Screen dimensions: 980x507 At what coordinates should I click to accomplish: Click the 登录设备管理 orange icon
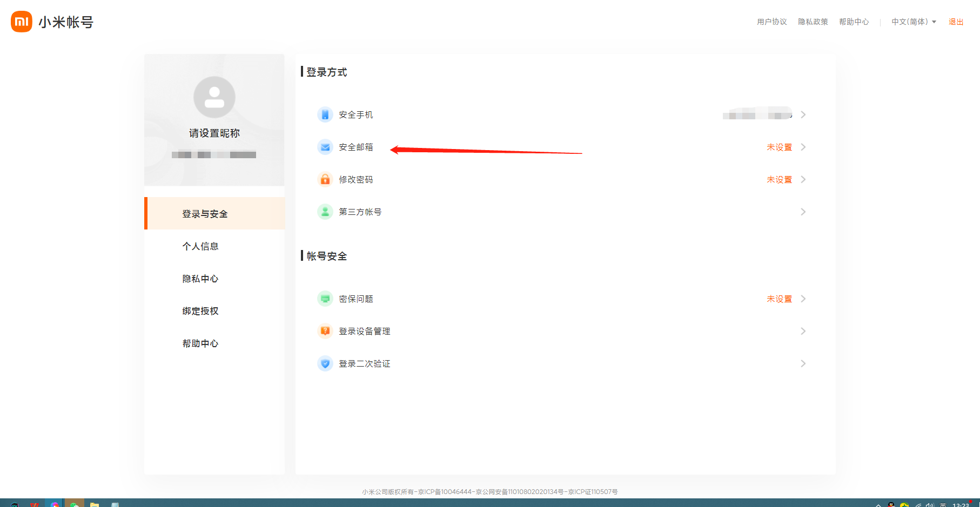pyautogui.click(x=325, y=331)
